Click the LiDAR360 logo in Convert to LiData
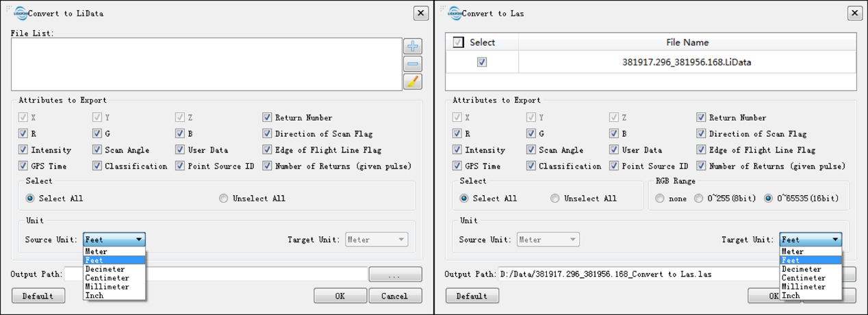The height and width of the screenshot is (315, 868). tap(21, 13)
